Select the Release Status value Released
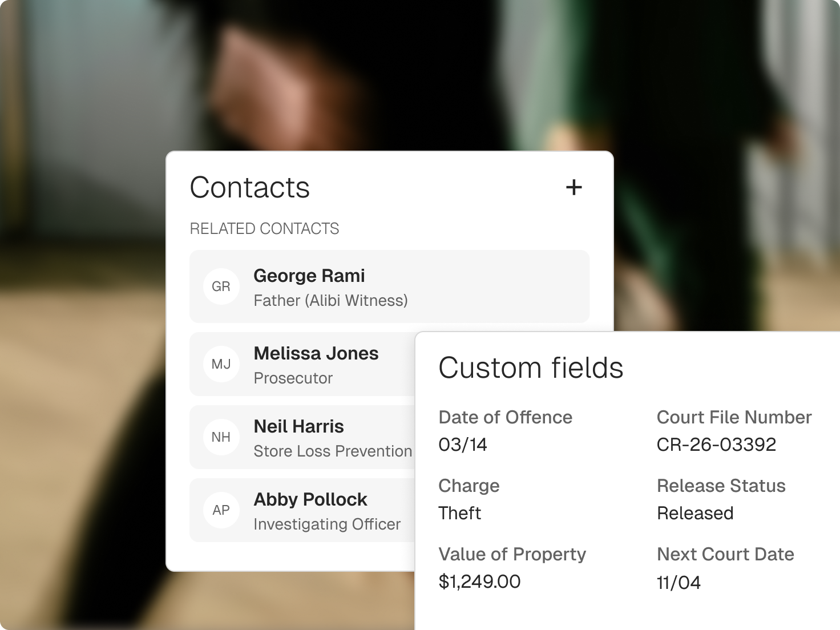The height and width of the screenshot is (630, 840). 695,513
